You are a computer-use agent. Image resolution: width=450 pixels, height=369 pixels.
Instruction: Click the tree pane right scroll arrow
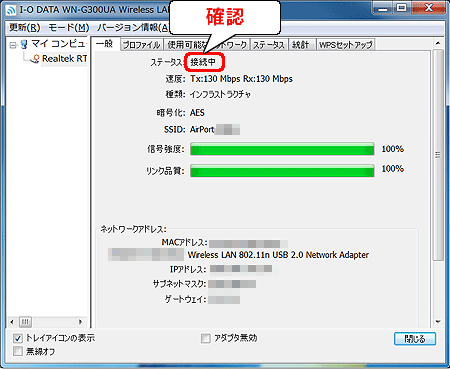click(x=80, y=322)
